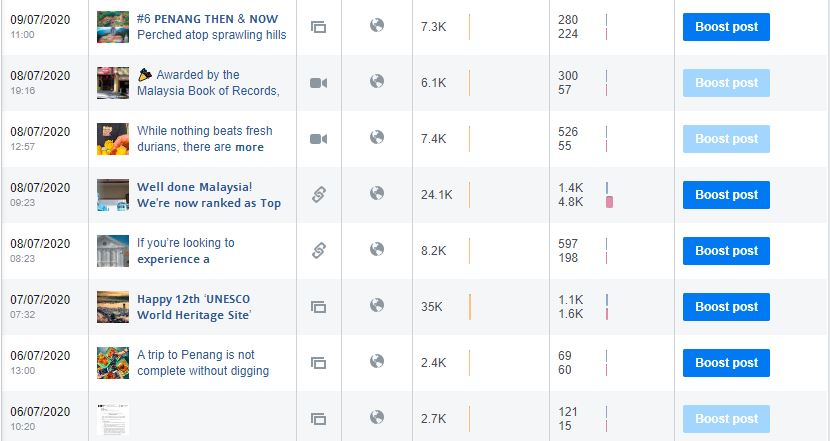
Task: Click the globe icon on the 2.4K reach row
Action: (x=377, y=361)
